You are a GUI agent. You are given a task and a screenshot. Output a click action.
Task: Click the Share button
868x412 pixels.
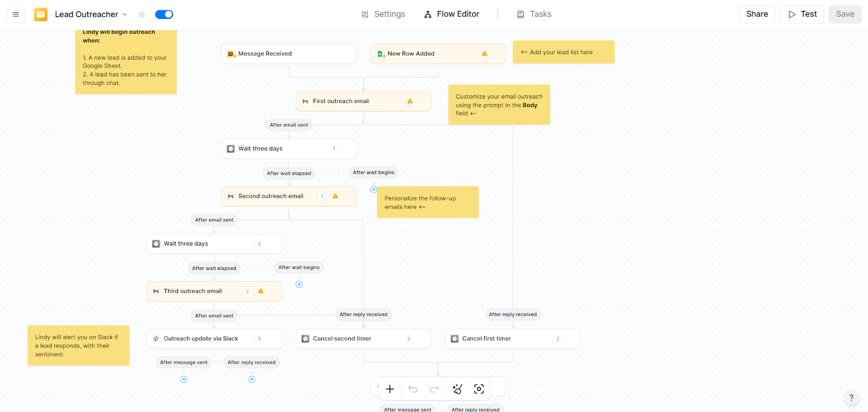coord(757,14)
